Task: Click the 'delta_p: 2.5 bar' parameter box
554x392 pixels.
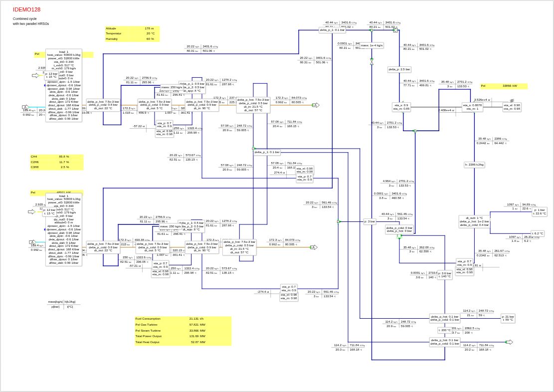Action: [399, 70]
